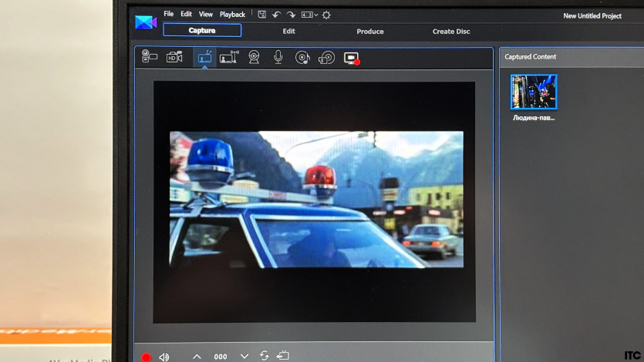Switch to the Produce module
The height and width of the screenshot is (362, 644).
click(370, 32)
